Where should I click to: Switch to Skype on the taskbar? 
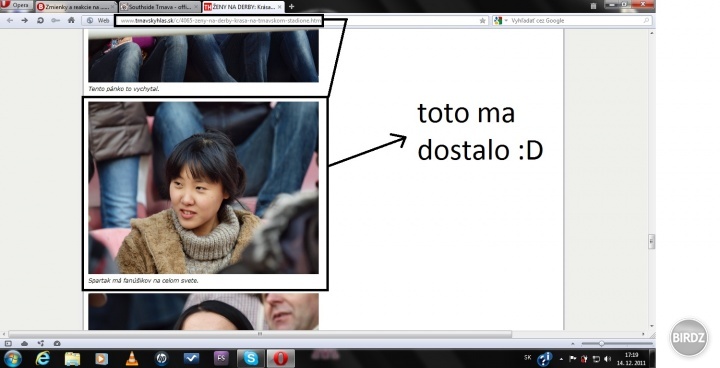251,358
